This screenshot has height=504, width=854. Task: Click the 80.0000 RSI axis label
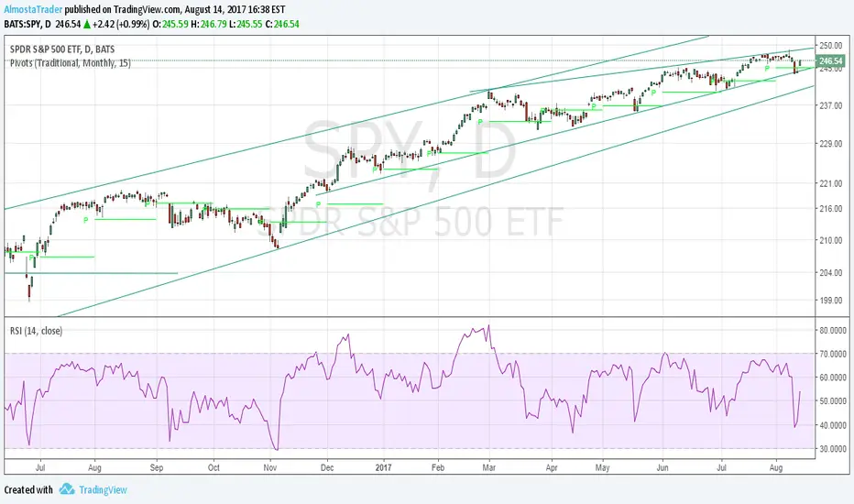[833, 330]
